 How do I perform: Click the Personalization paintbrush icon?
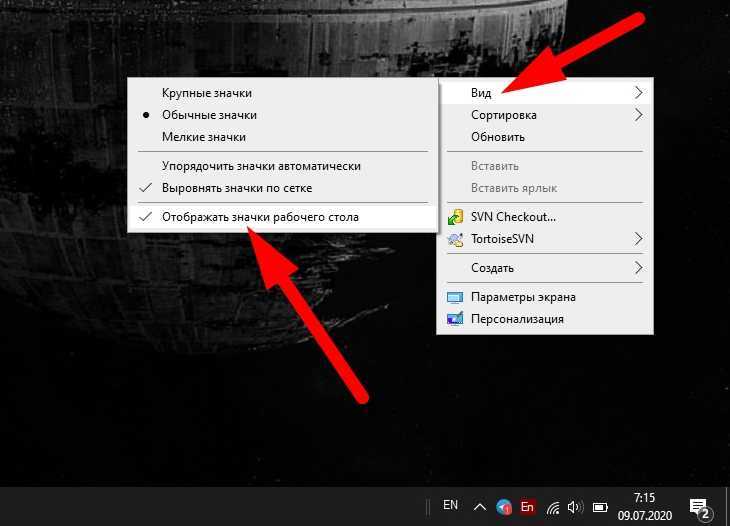[455, 319]
